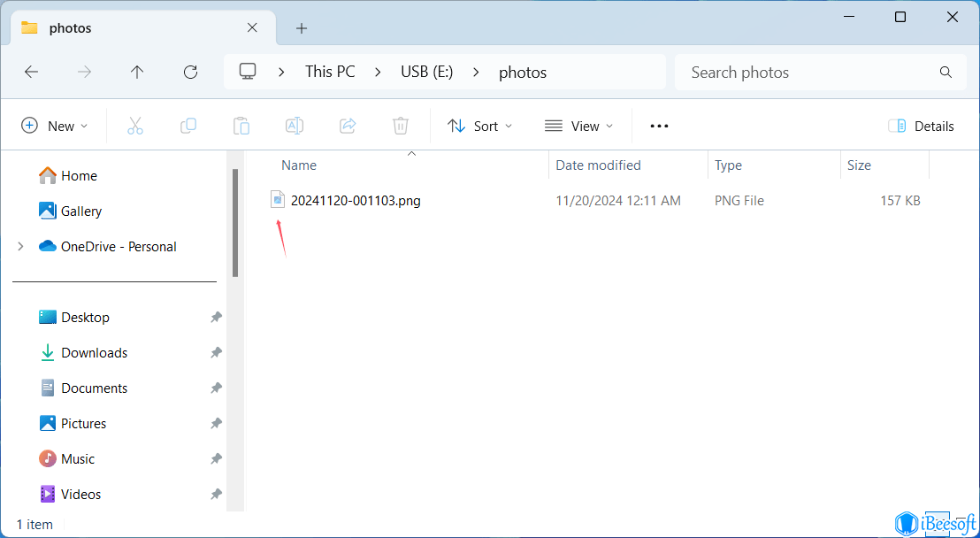Click the Back navigation arrow

click(31, 72)
